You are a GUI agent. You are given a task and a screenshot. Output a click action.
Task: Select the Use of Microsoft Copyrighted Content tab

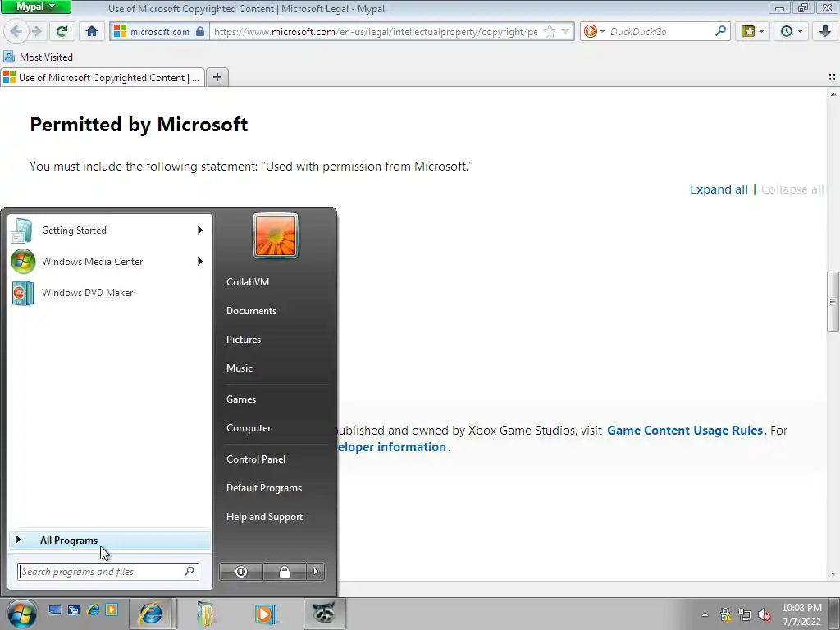pos(103,78)
